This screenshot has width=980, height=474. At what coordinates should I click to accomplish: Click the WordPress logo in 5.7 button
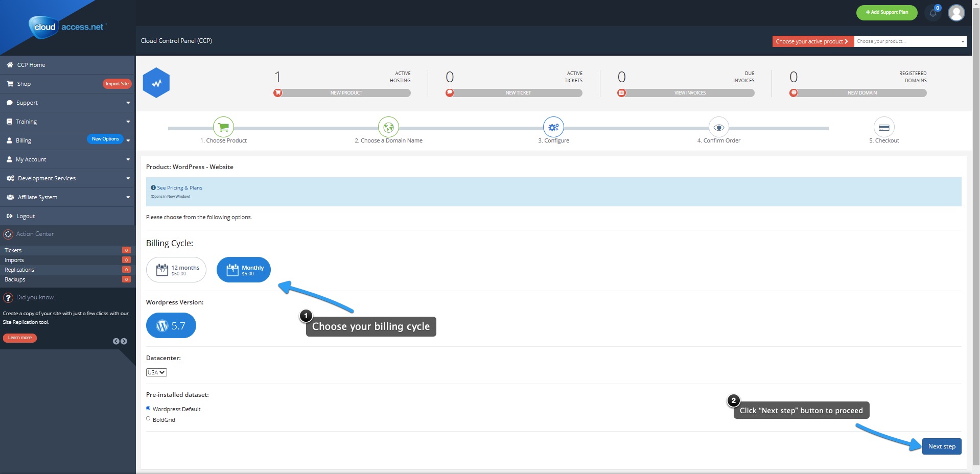pyautogui.click(x=162, y=326)
